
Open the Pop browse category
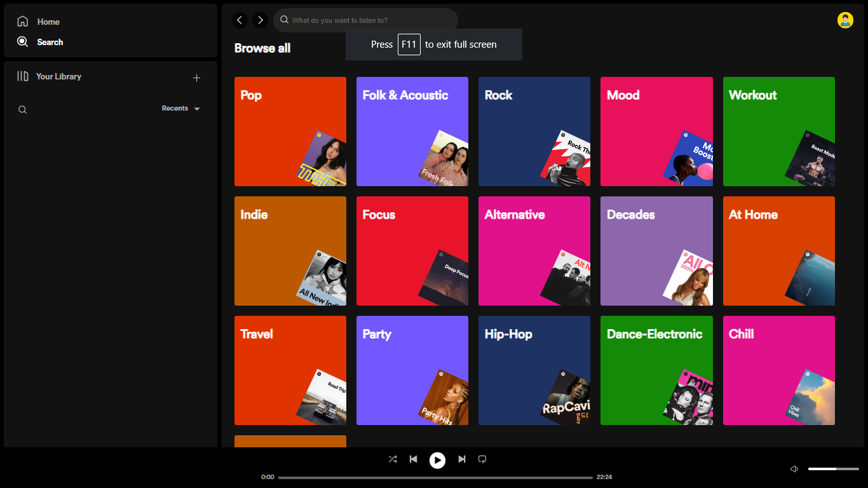tap(290, 131)
